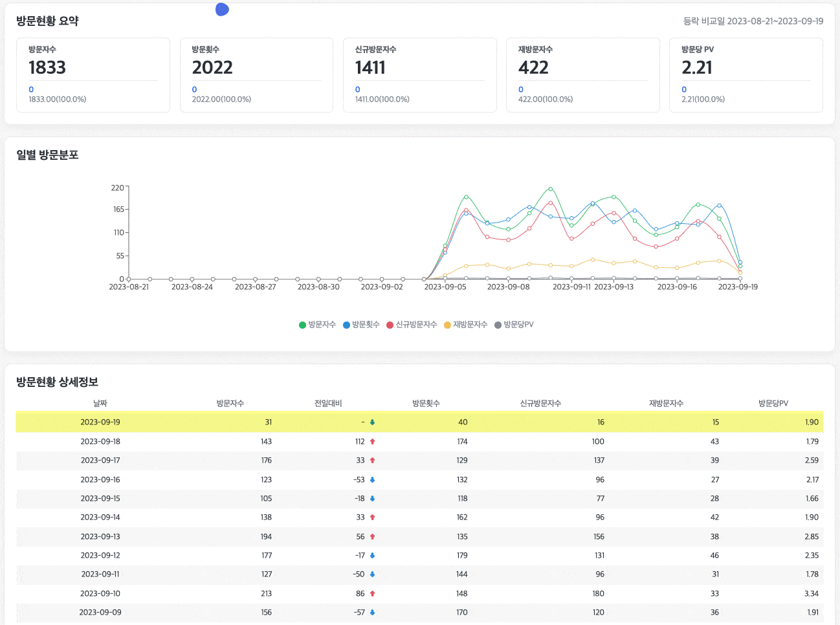The width and height of the screenshot is (840, 625).
Task: Select the red up arrow beside value 33 on 2023-09-14
Action: point(371,517)
